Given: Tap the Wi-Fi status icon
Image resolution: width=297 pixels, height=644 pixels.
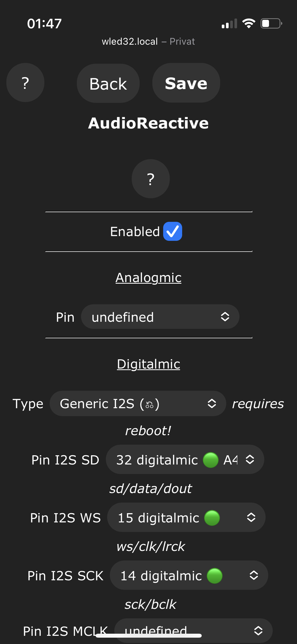Looking at the screenshot, I should [x=249, y=24].
